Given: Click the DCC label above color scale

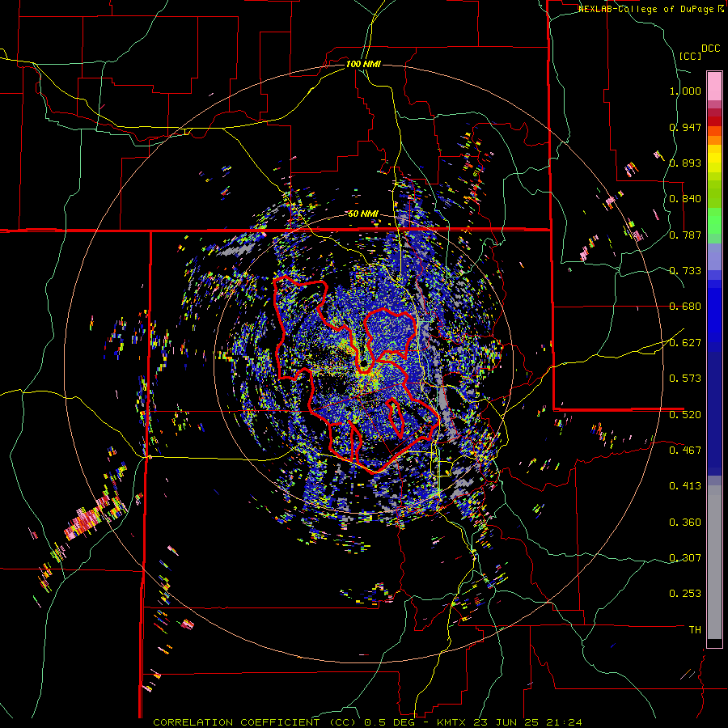Looking at the screenshot, I should pos(711,49).
